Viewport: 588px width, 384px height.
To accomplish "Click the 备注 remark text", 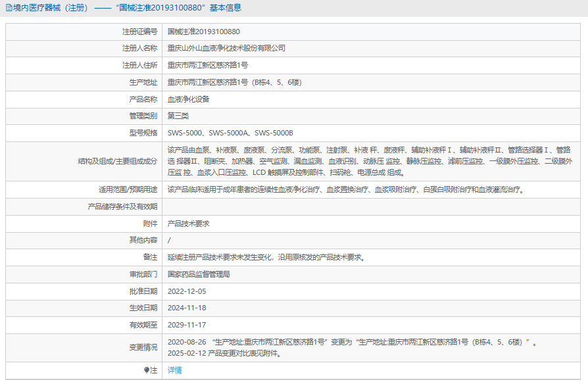I will coord(266,257).
